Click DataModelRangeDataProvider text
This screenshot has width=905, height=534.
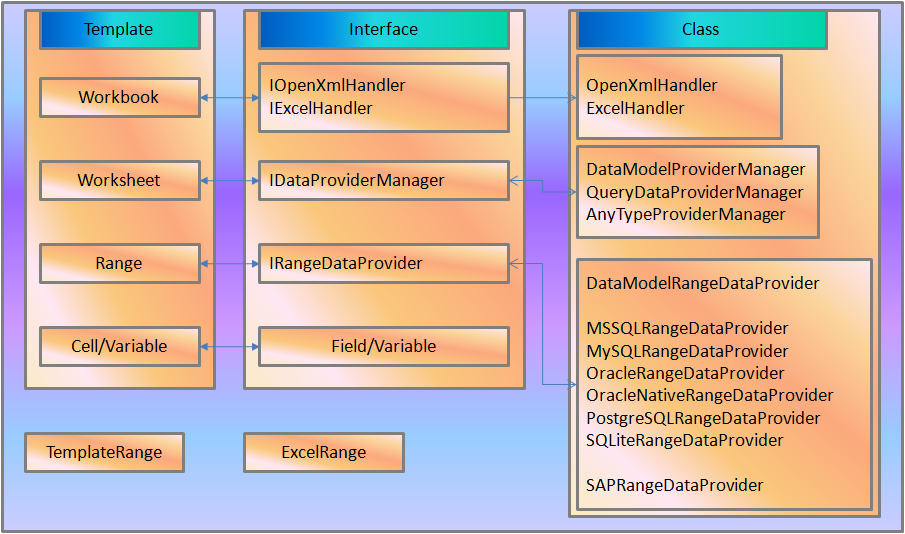(x=702, y=283)
